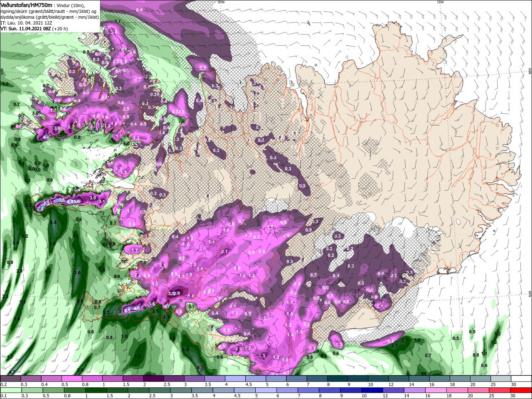Click the '4.1' precipitation value on map
532x399 pixels.
200,367
